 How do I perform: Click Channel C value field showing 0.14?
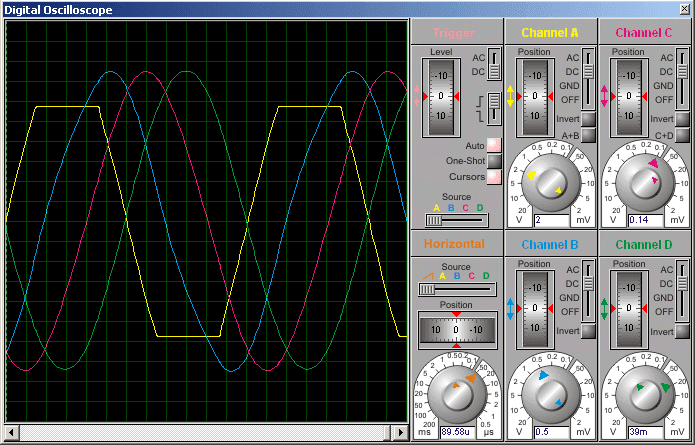point(646,220)
